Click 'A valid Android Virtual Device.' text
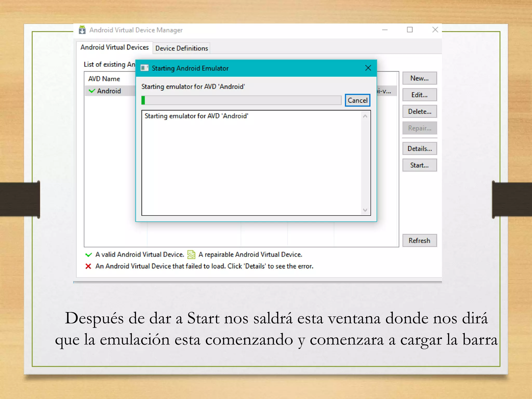This screenshot has width=532, height=399. click(x=140, y=255)
